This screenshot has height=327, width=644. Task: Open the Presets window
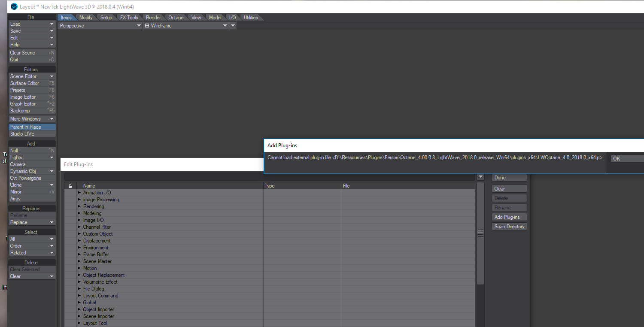click(x=32, y=90)
